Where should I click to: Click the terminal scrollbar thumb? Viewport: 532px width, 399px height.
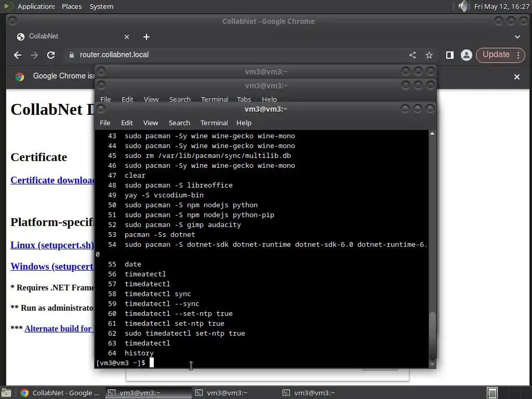(432, 336)
